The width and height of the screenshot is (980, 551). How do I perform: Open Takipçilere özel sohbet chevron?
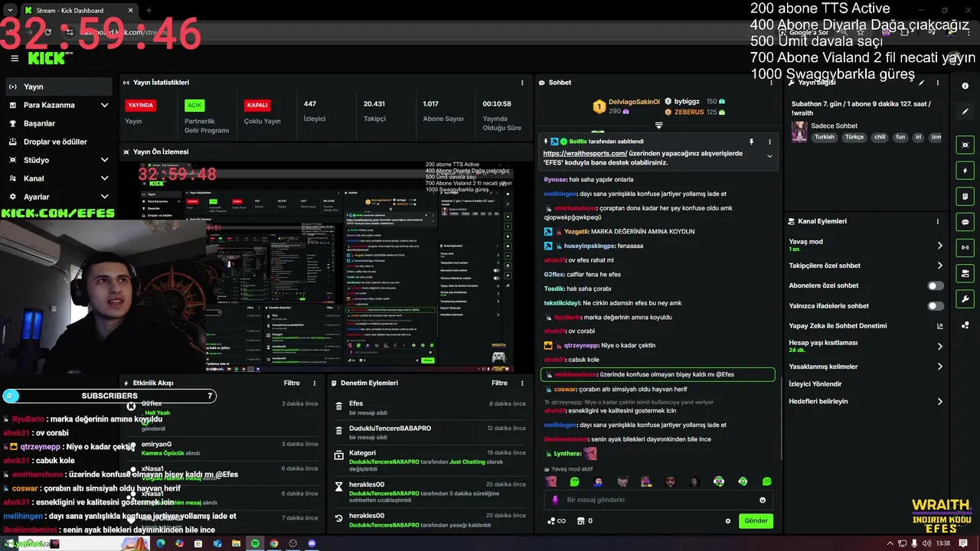939,266
